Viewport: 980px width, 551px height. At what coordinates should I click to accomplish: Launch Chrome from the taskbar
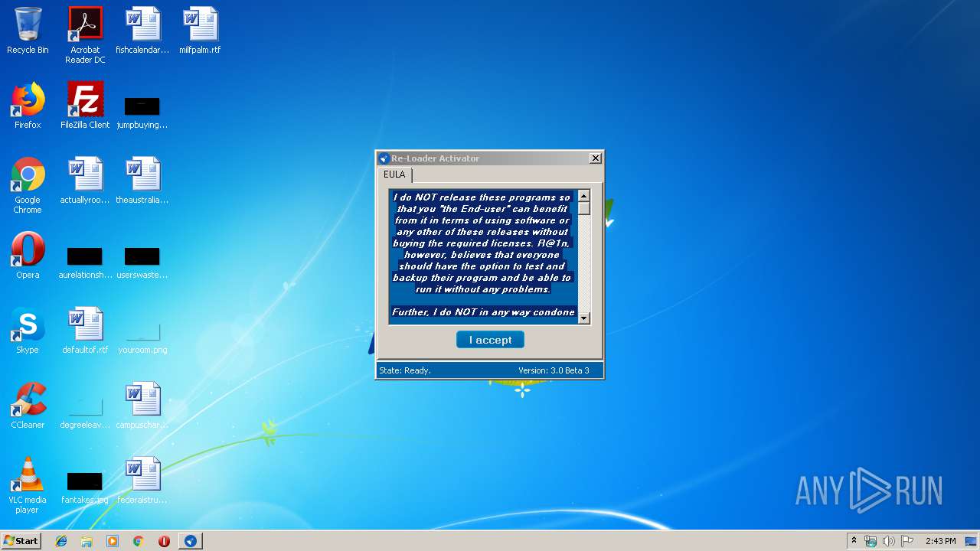click(138, 541)
